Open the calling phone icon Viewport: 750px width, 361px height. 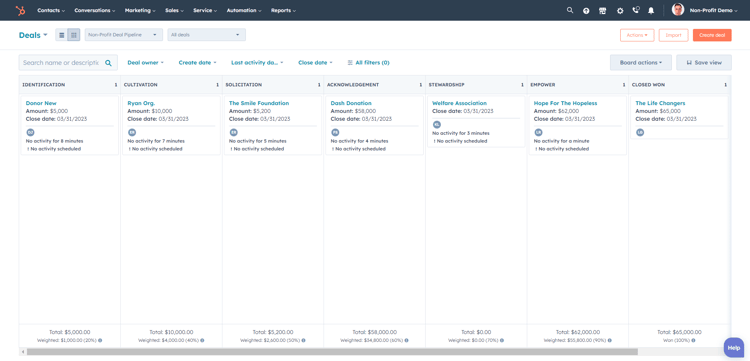[636, 10]
